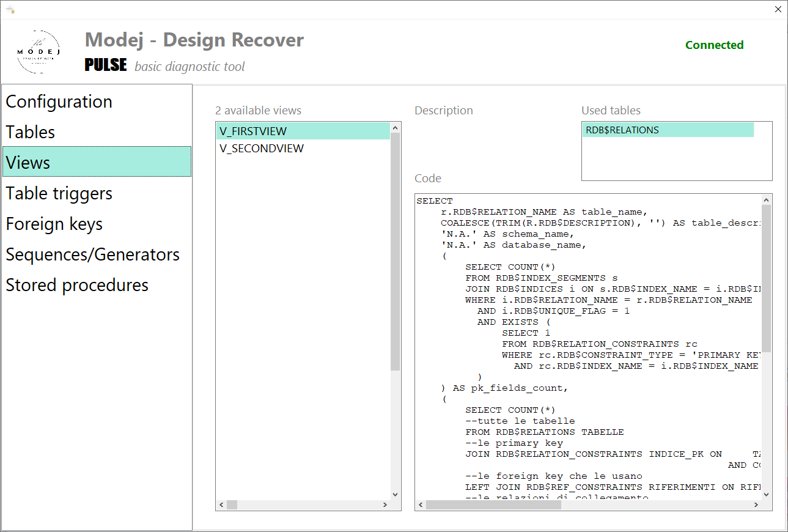Click the Code box scroll-down arrow
This screenshot has height=532, width=788.
pyautogui.click(x=766, y=494)
